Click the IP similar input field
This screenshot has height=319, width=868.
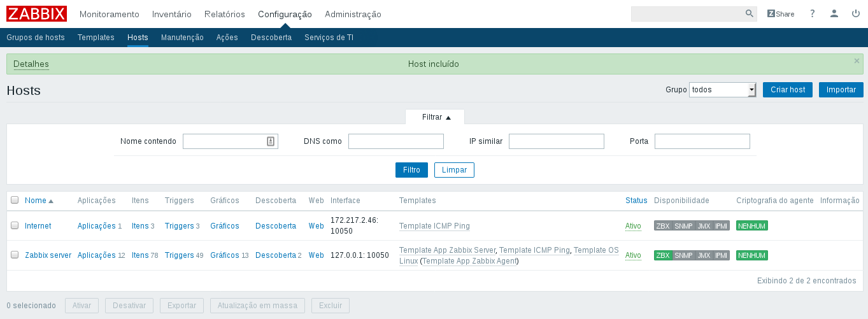point(556,141)
